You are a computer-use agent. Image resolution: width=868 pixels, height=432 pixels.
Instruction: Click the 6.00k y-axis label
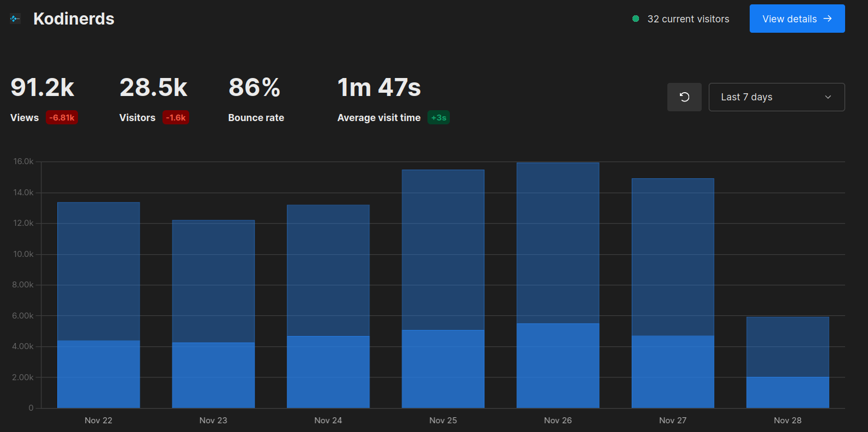click(23, 316)
